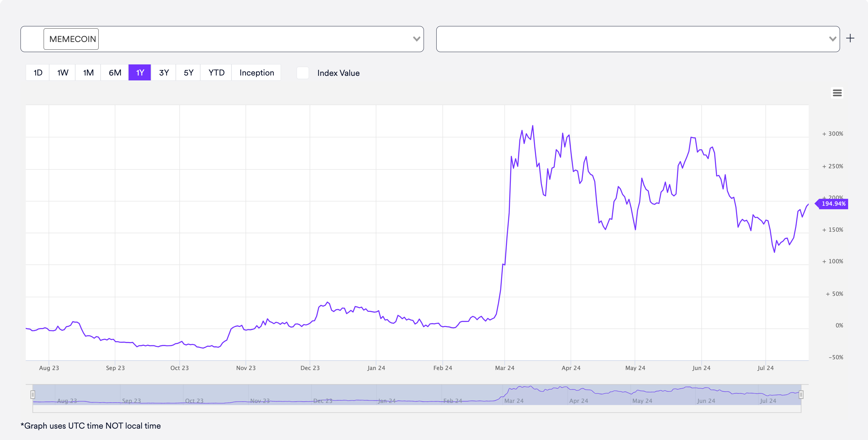This screenshot has width=868, height=440.
Task: Switch to the 6M range
Action: [x=115, y=73]
